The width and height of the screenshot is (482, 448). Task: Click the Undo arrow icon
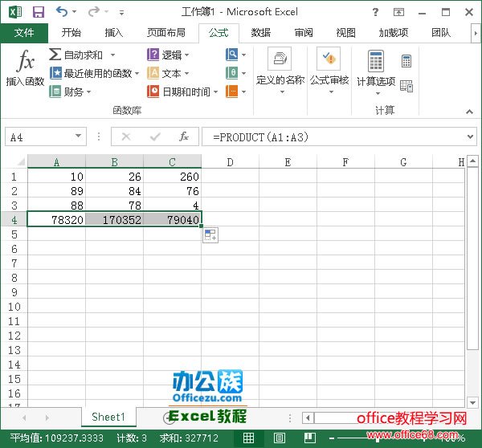pyautogui.click(x=63, y=13)
